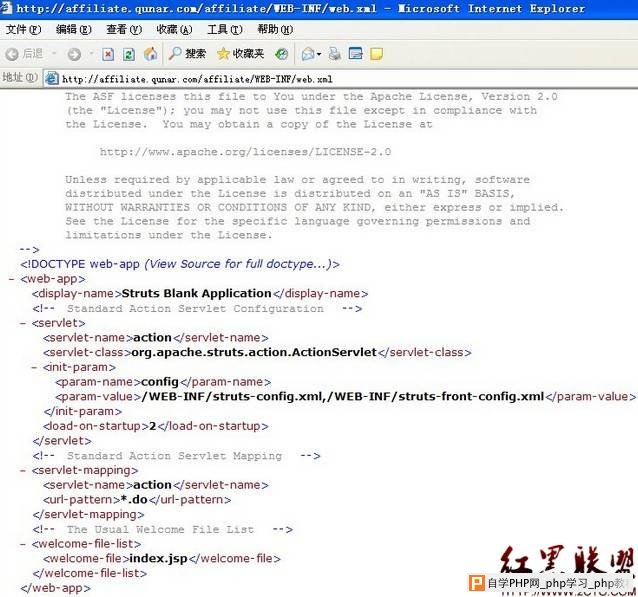
Task: Open the 查看(V) menu
Action: pyautogui.click(x=124, y=30)
